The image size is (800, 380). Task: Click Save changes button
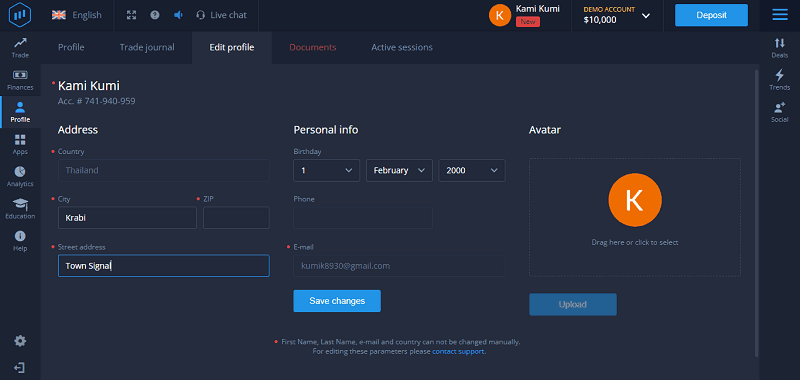[x=337, y=301]
